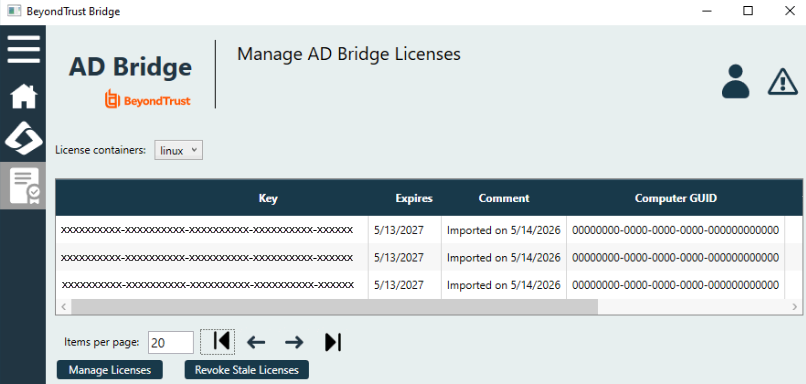Maximize the BeyondTrust Bridge window
The width and height of the screenshot is (806, 384).
tap(748, 11)
